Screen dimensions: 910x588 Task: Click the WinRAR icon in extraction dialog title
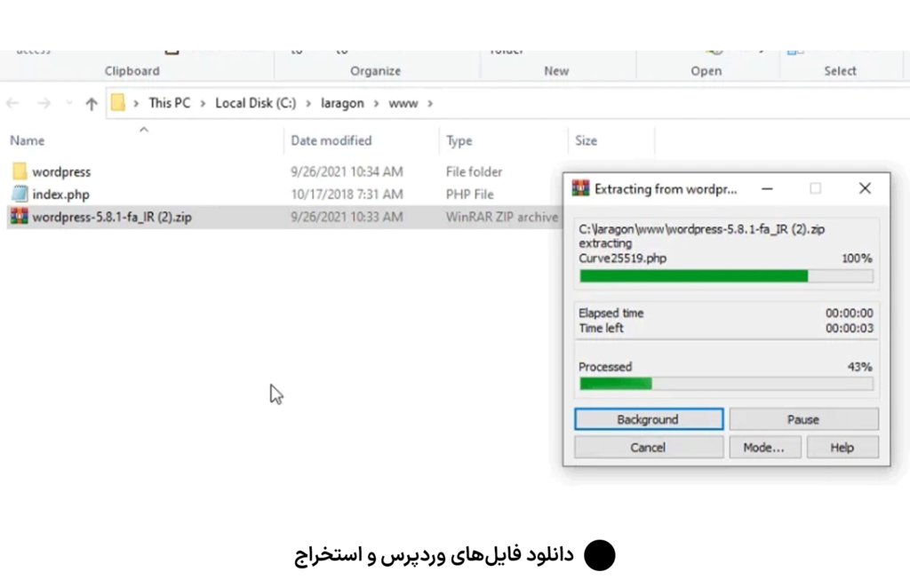point(580,188)
